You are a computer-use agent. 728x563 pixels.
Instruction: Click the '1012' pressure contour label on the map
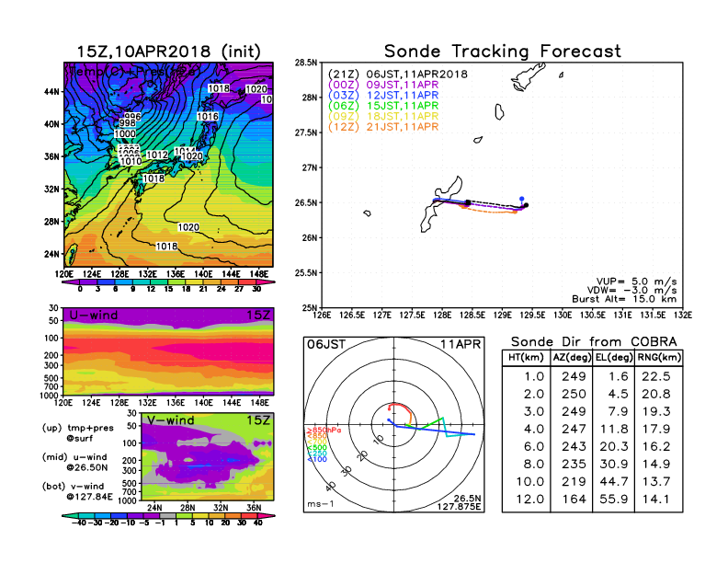click(157, 155)
